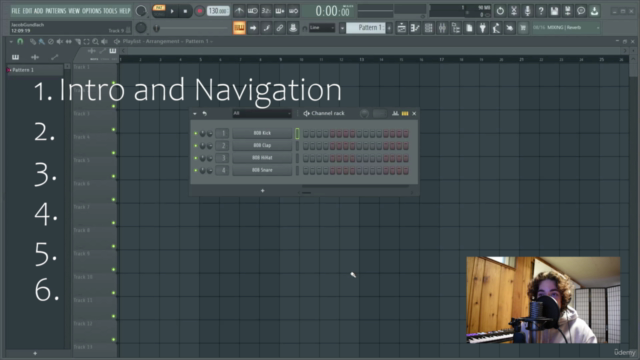This screenshot has height=360, width=640.
Task: Open the Browser view icon
Action: pos(456,28)
